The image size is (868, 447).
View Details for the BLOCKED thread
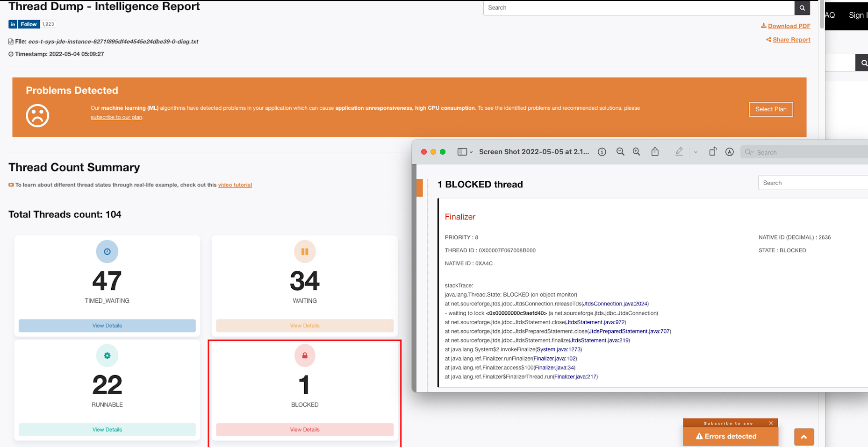point(305,430)
